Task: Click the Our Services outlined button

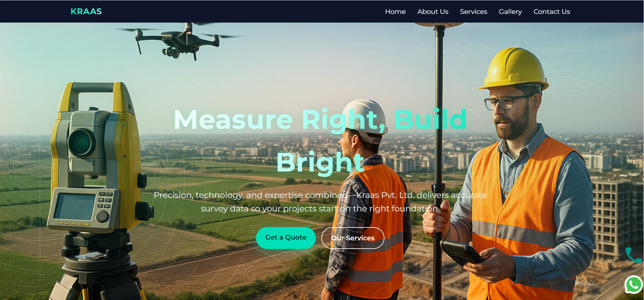Action: pyautogui.click(x=353, y=238)
